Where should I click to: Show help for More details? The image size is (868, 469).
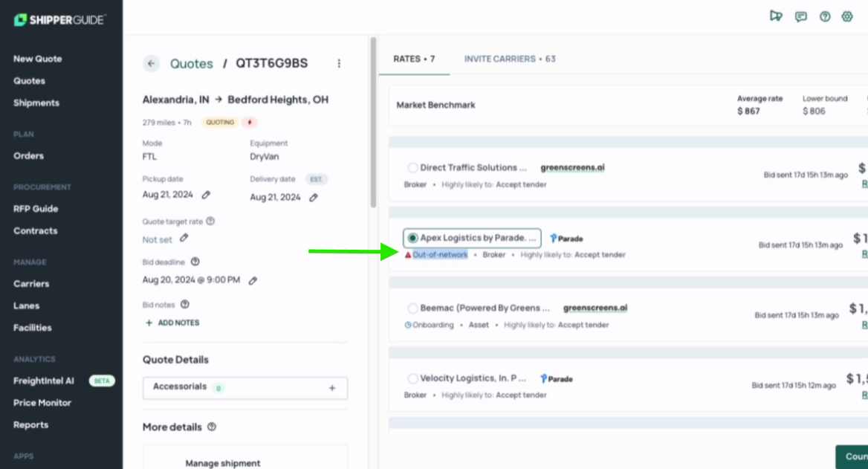212,427
